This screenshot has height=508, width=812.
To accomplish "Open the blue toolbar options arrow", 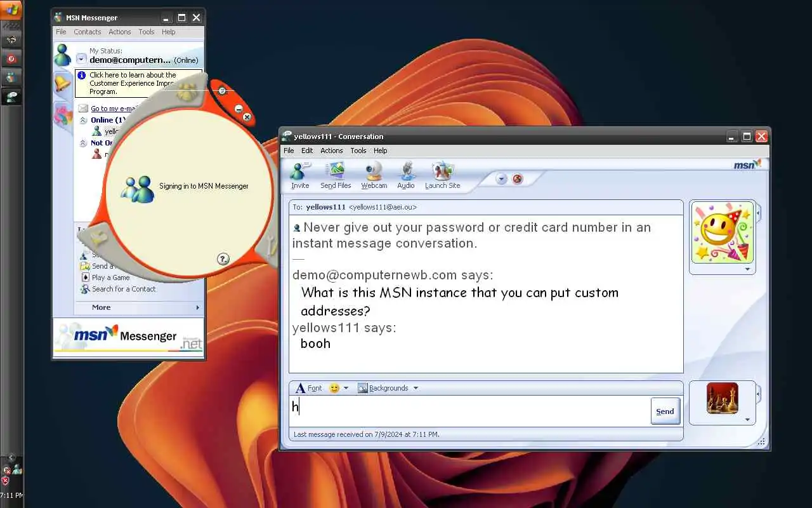I will [501, 179].
